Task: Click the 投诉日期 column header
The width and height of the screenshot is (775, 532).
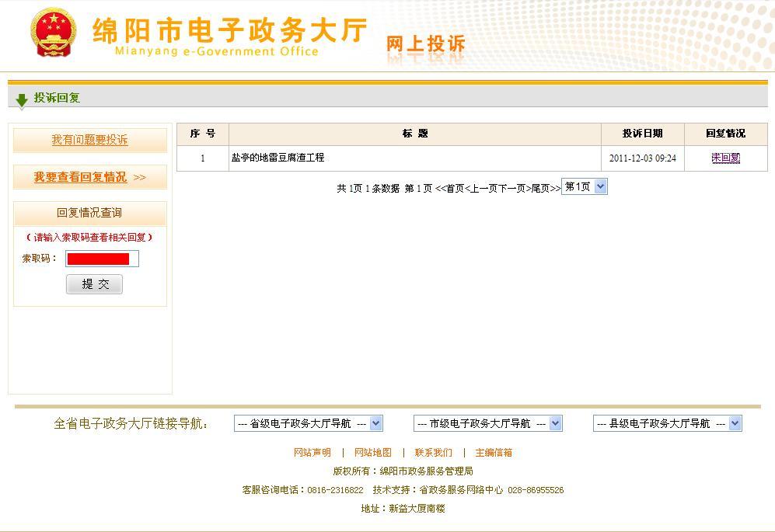Action: tap(642, 134)
